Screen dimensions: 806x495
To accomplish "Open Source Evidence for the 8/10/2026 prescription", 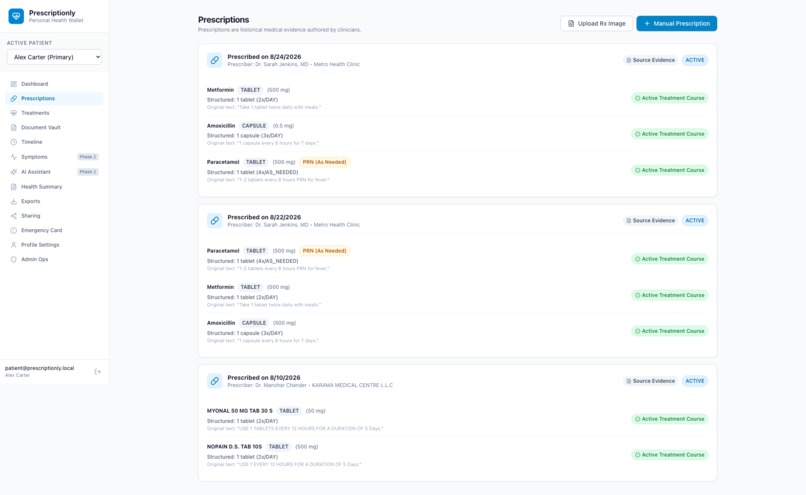I will pos(650,381).
